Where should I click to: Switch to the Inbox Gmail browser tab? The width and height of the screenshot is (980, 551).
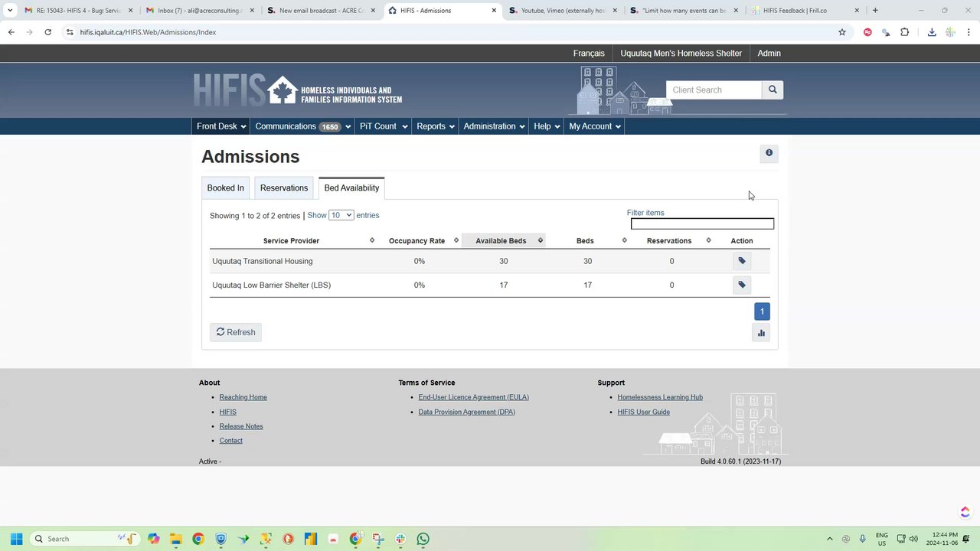[x=201, y=11]
